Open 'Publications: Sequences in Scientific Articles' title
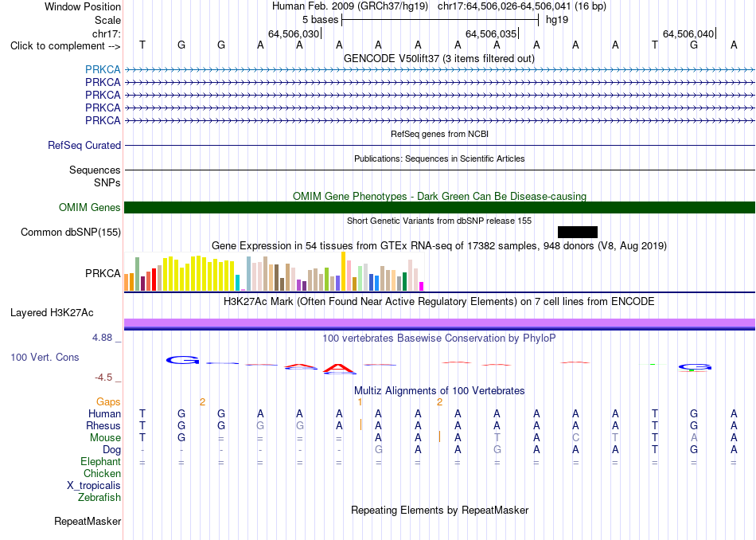This screenshot has width=756, height=540. 439,158
